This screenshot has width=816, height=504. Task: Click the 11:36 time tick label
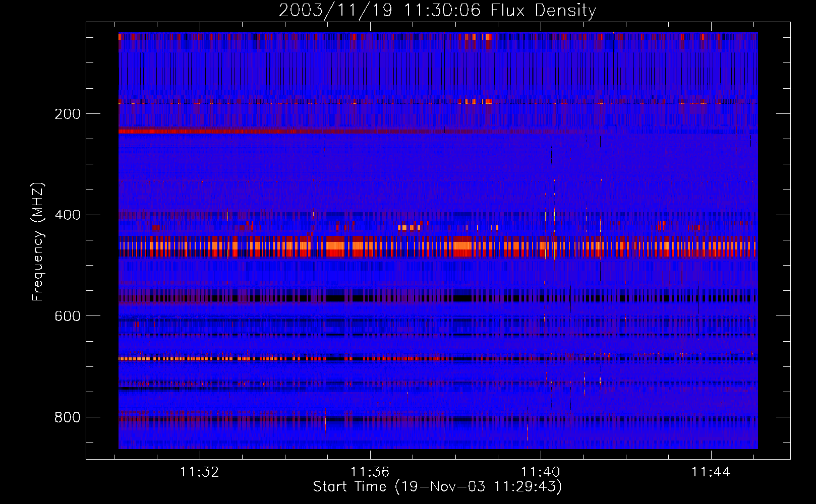tap(370, 472)
